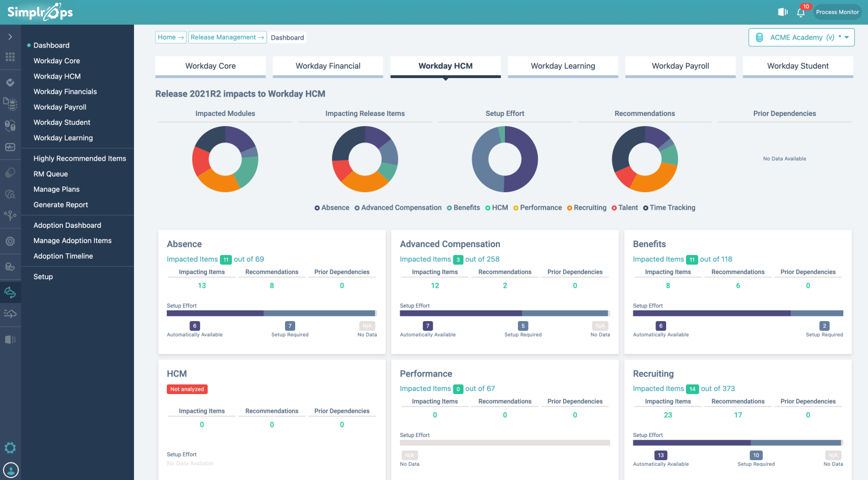Image resolution: width=868 pixels, height=480 pixels.
Task: Select the highlighted cloud release management icon
Action: (10, 292)
